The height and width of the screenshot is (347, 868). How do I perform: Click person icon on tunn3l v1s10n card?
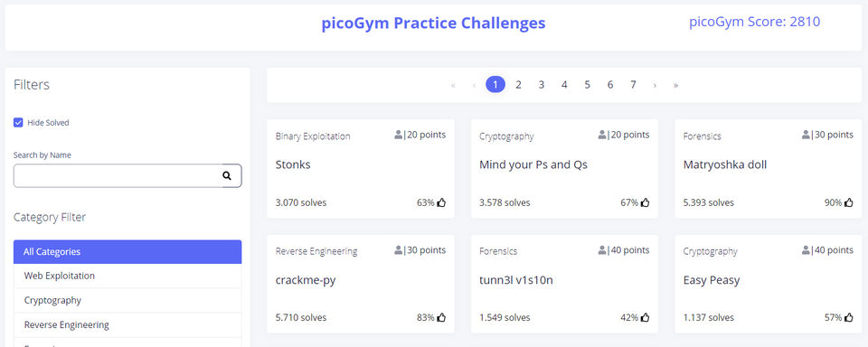pyautogui.click(x=602, y=250)
